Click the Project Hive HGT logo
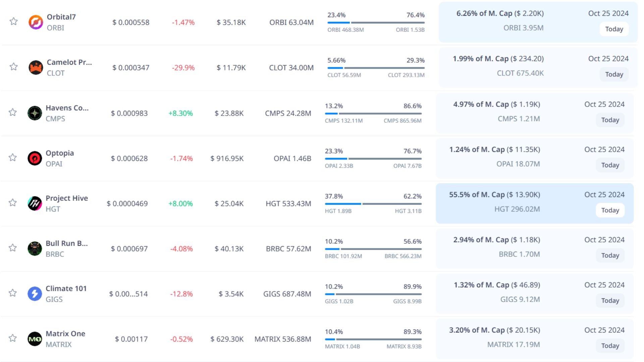Viewport: 644px width, 362px height. [35, 203]
